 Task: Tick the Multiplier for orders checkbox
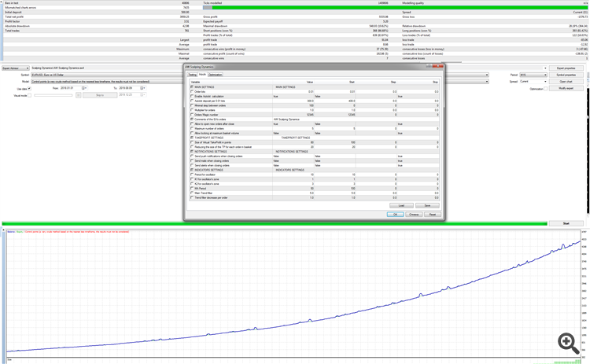[x=192, y=110]
